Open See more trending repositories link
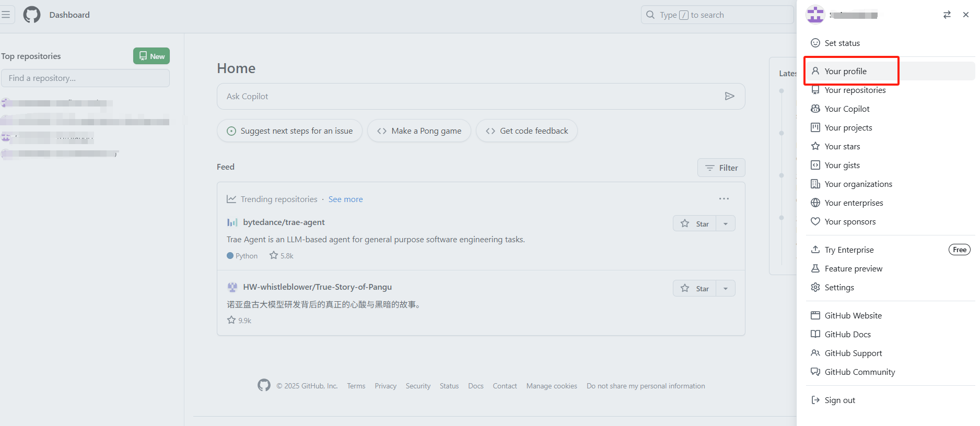Screen dimensions: 980x426 [x=345, y=199]
